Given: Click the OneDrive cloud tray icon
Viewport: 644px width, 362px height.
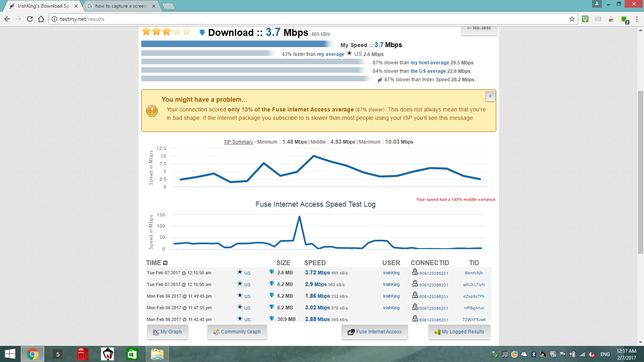Looking at the screenshot, I should tap(524, 354).
